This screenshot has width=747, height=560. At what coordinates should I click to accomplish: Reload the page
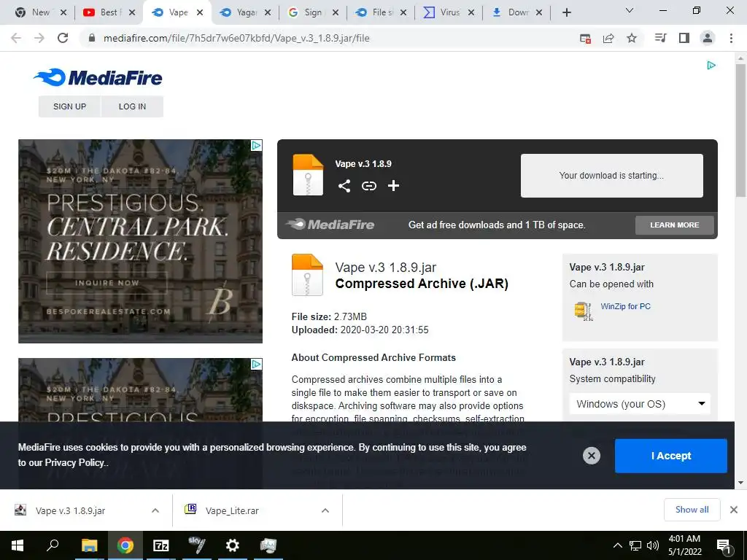pos(63,38)
